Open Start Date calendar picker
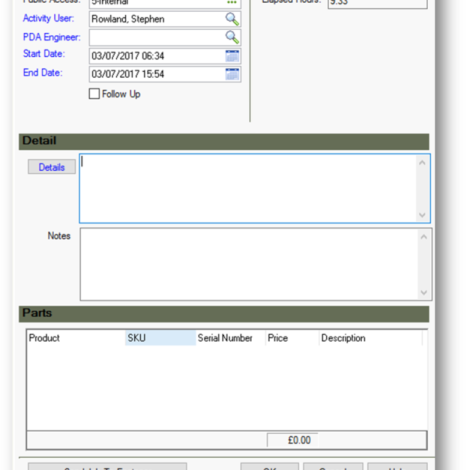The width and height of the screenshot is (467, 470). (x=232, y=56)
